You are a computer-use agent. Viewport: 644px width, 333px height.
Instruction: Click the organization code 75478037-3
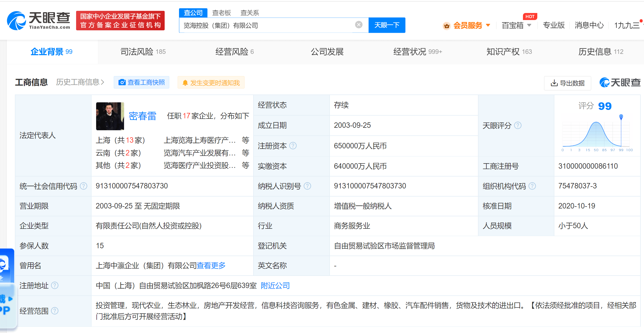tap(577, 186)
